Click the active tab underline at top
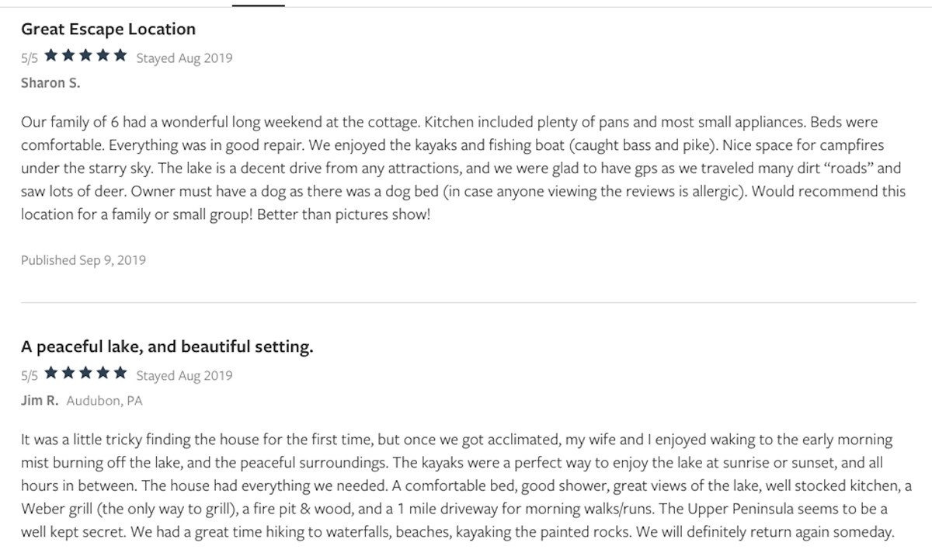 coord(259,4)
